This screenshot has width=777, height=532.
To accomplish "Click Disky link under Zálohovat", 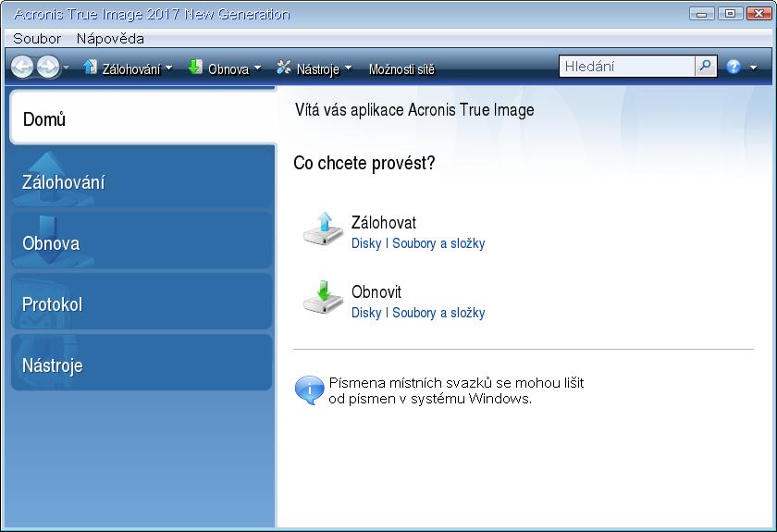I will pos(366,243).
